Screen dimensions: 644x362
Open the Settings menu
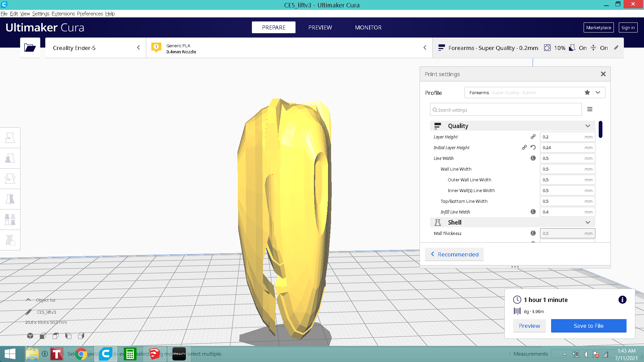point(41,14)
